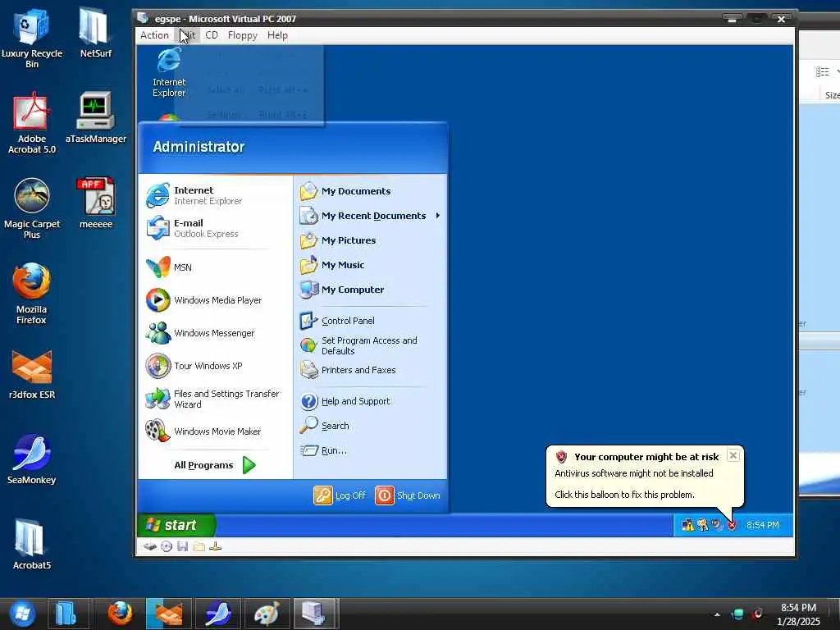Open Paint from the host taskbar
The width and height of the screenshot is (840, 630).
click(267, 614)
